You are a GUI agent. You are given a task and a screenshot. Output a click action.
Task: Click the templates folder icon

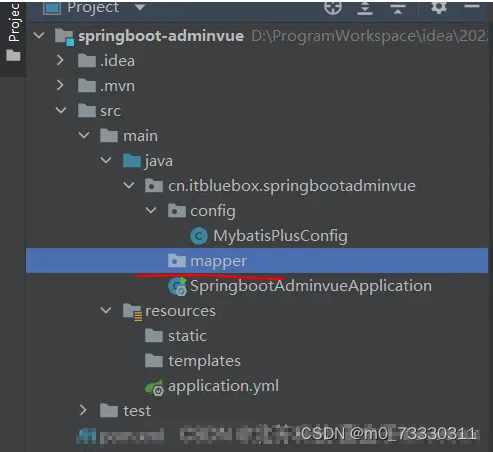pyautogui.click(x=154, y=361)
